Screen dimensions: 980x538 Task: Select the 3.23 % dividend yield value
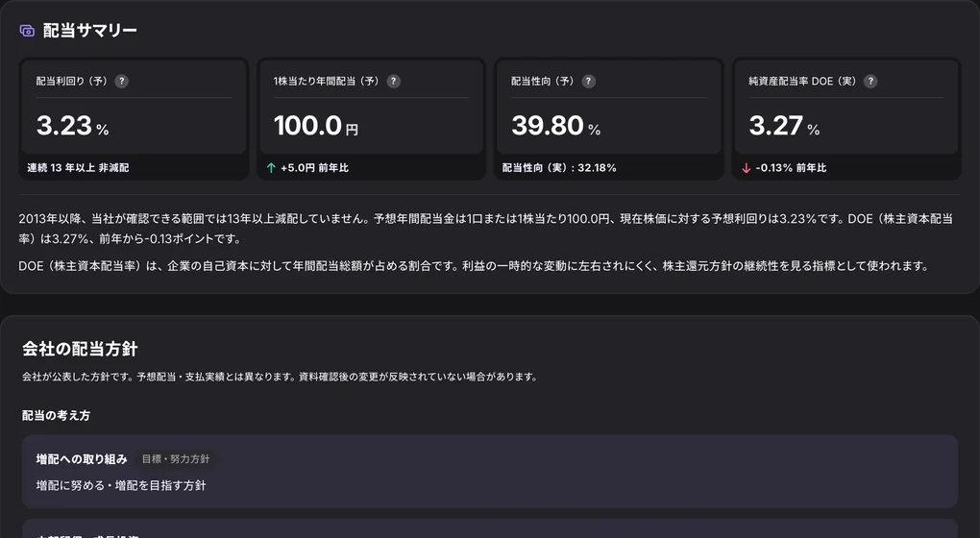pyautogui.click(x=72, y=126)
